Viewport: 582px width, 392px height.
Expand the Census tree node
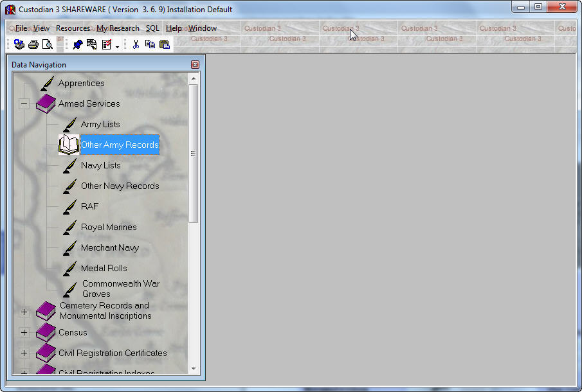24,333
